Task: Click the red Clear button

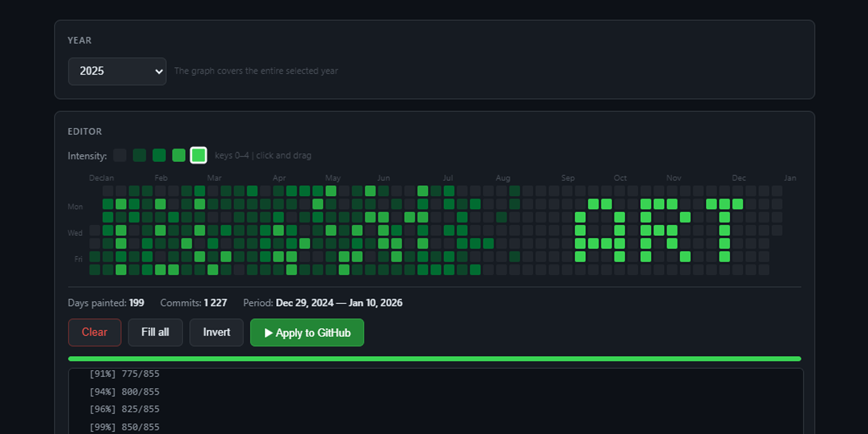Action: (x=95, y=332)
